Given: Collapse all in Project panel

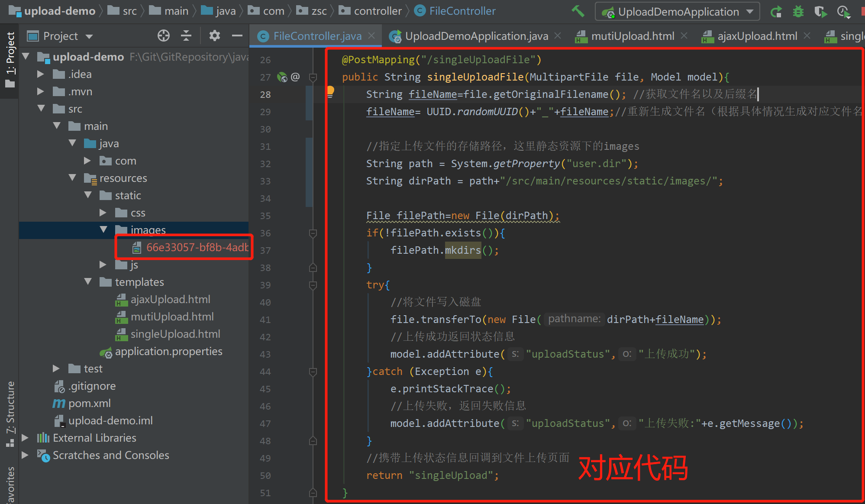Looking at the screenshot, I should point(186,36).
